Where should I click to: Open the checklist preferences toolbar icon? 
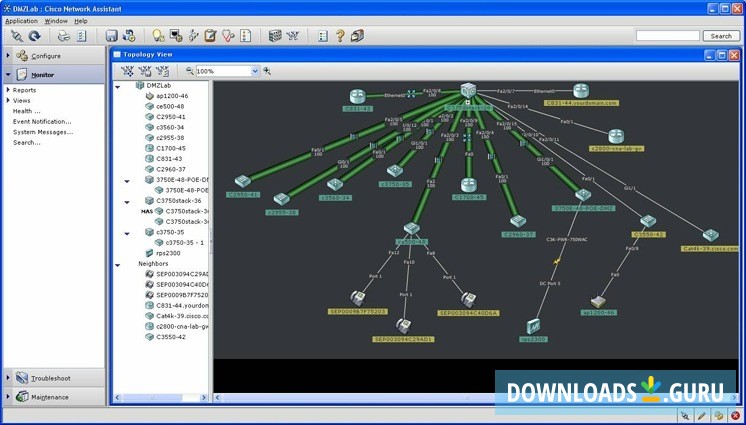(82, 36)
